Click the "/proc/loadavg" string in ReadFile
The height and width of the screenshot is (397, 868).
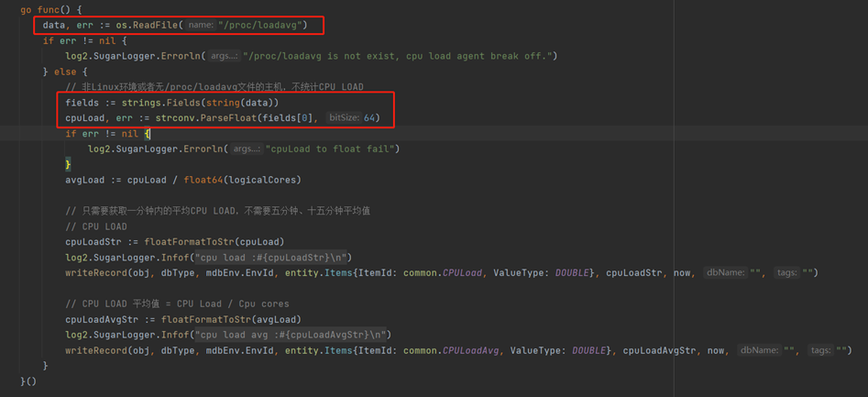pyautogui.click(x=261, y=26)
